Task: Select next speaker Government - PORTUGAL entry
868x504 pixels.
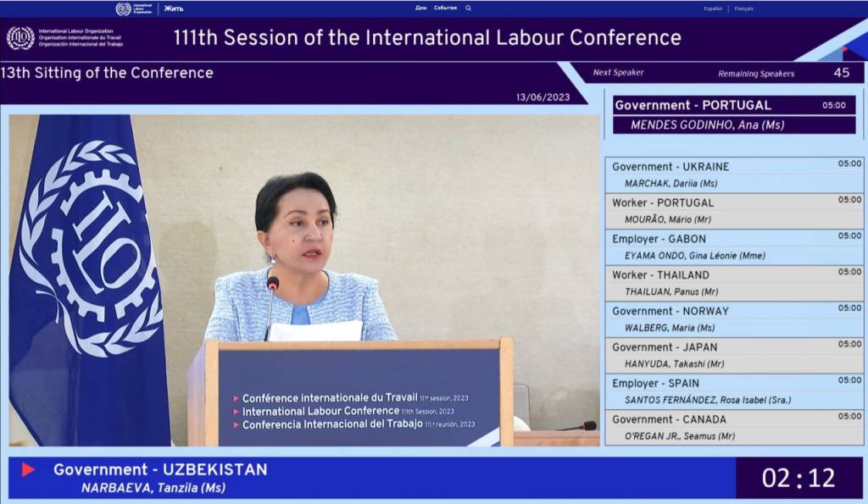Action: point(733,115)
